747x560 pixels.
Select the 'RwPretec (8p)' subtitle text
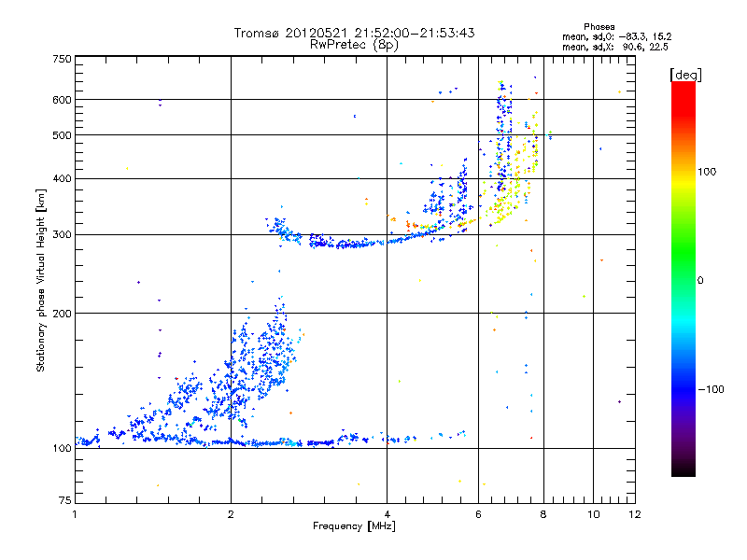click(x=354, y=45)
